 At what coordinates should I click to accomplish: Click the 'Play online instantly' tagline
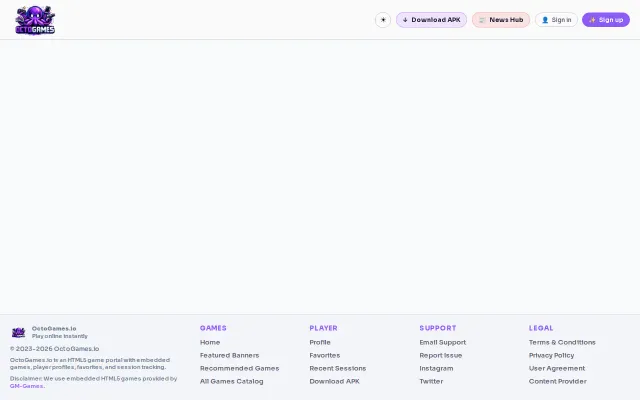[60, 336]
